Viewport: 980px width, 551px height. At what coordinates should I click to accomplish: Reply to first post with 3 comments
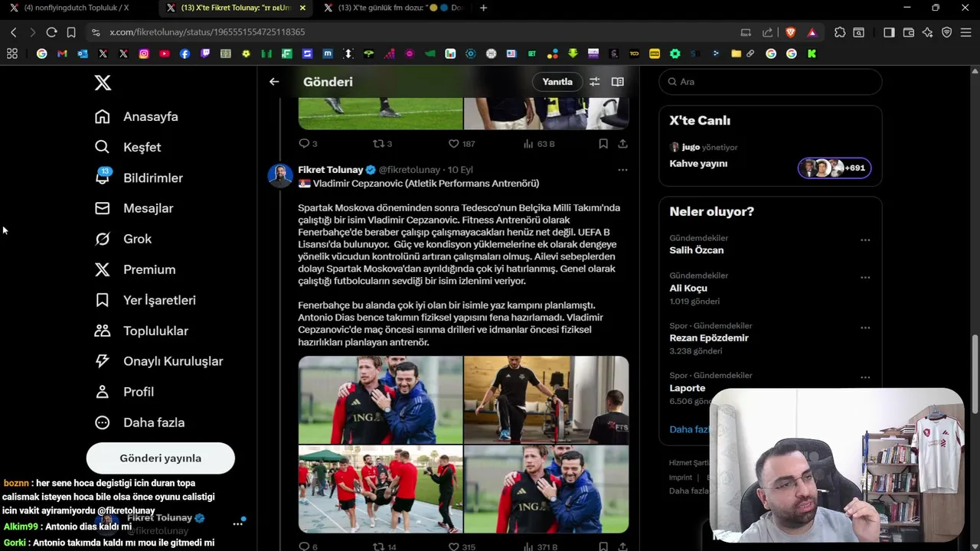[x=308, y=144]
